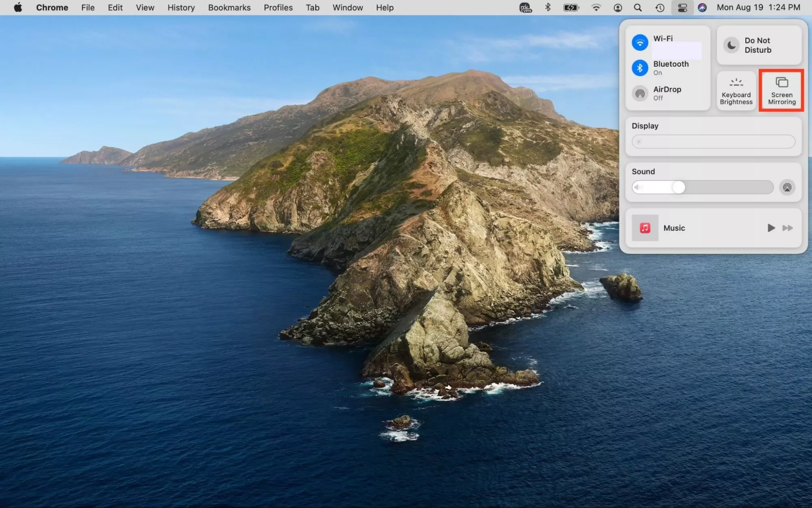812x508 pixels.
Task: Click the date and time clock
Action: [x=758, y=8]
